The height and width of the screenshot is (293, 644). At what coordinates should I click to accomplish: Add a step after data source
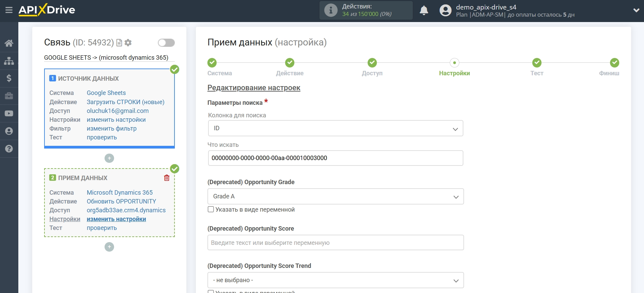click(x=109, y=158)
